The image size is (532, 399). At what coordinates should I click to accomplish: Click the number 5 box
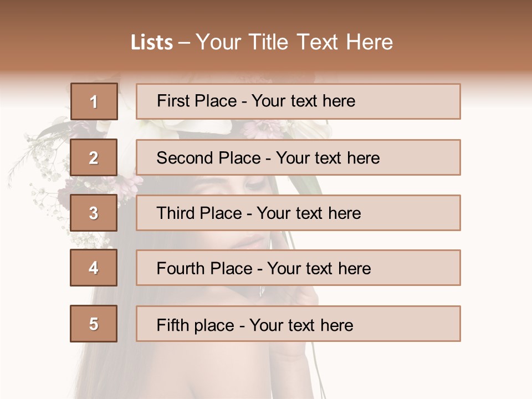(94, 324)
